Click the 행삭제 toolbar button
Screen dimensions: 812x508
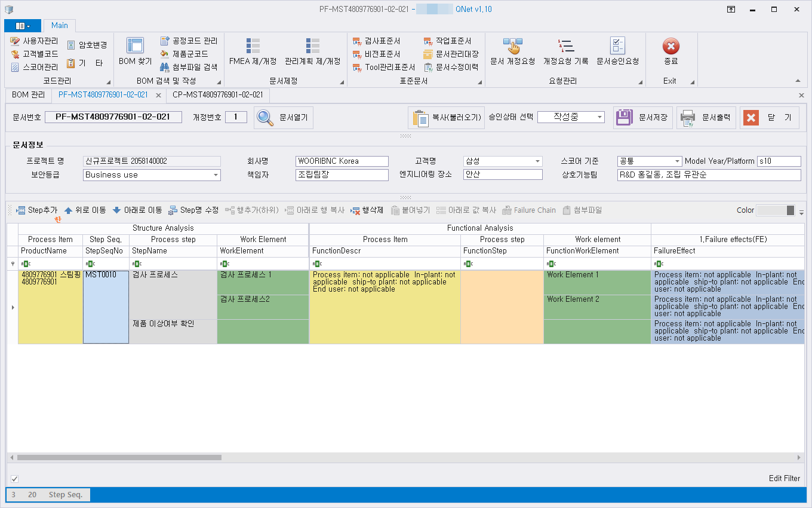pos(367,210)
